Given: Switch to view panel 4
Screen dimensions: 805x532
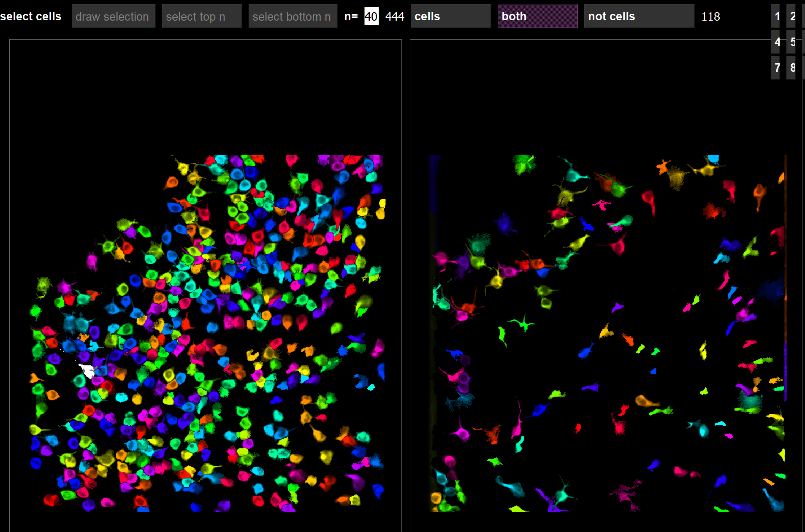Looking at the screenshot, I should coord(777,42).
